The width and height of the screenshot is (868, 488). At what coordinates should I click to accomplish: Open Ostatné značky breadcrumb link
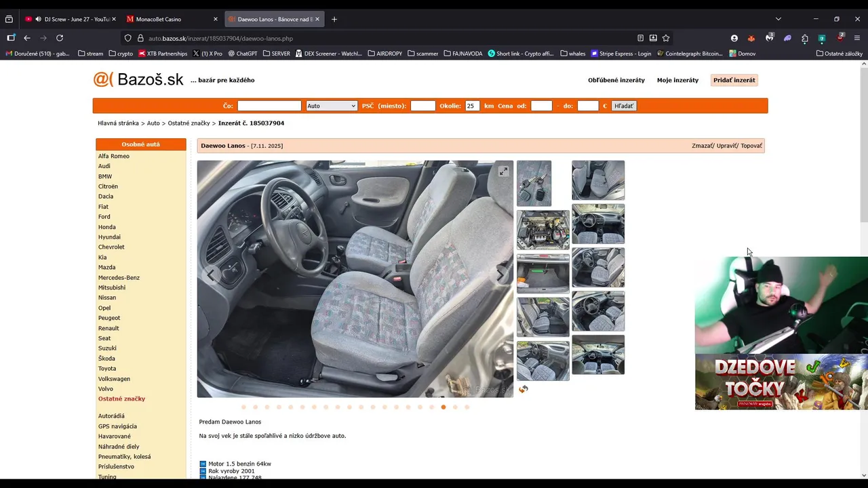coord(189,123)
